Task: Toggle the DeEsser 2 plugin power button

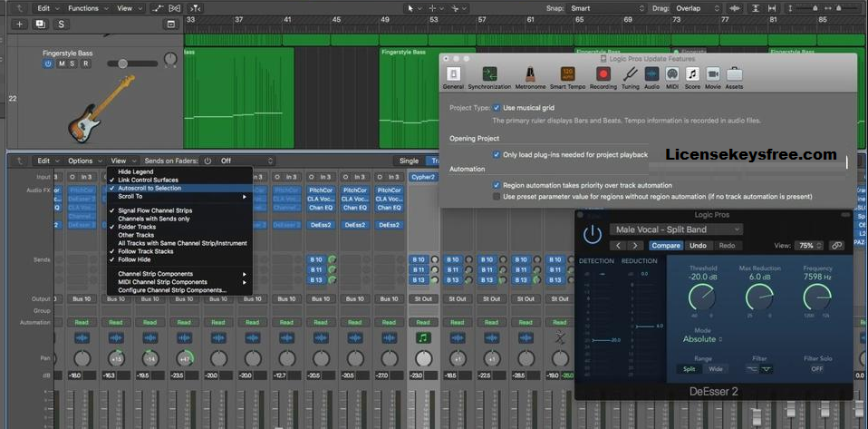Action: coord(592,235)
